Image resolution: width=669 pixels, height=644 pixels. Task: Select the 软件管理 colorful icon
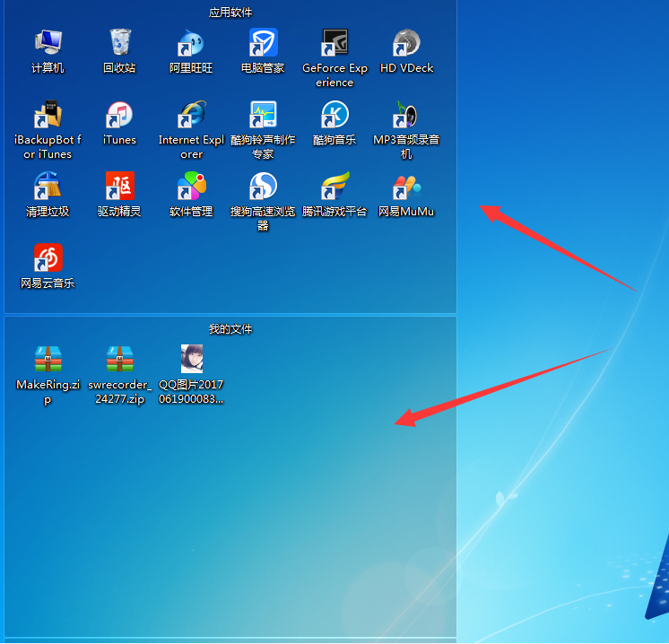191,186
